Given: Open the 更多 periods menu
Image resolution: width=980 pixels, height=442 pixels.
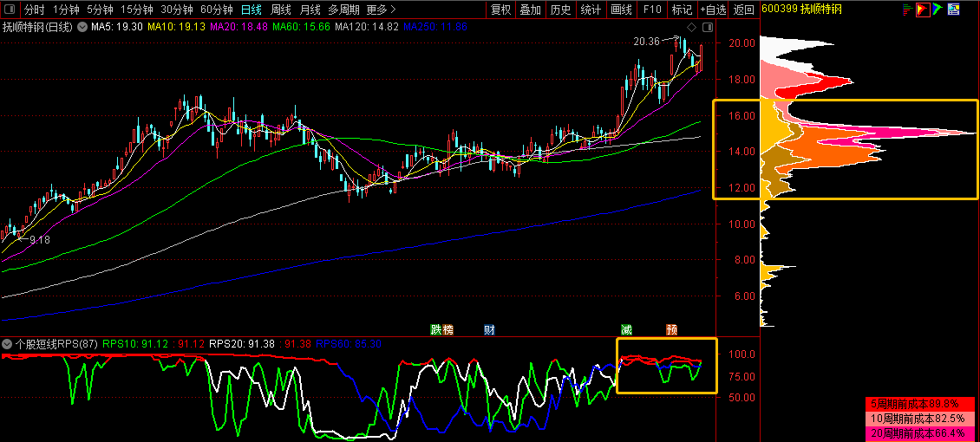Looking at the screenshot, I should coord(381,10).
